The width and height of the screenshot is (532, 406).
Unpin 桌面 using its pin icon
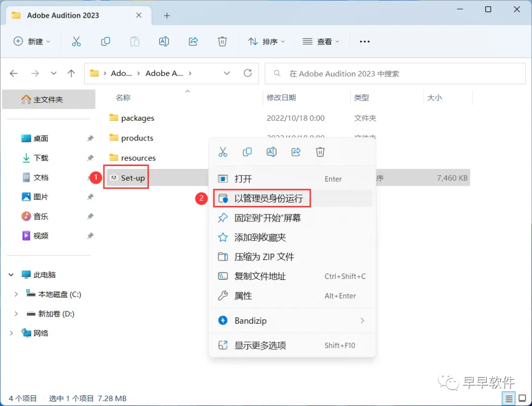[x=90, y=138]
